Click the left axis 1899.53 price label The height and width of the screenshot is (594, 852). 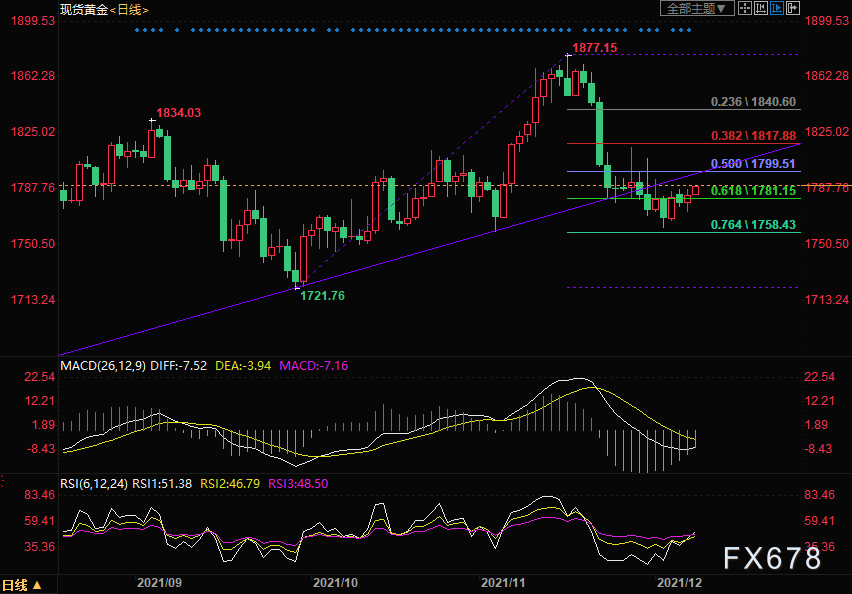click(x=33, y=21)
